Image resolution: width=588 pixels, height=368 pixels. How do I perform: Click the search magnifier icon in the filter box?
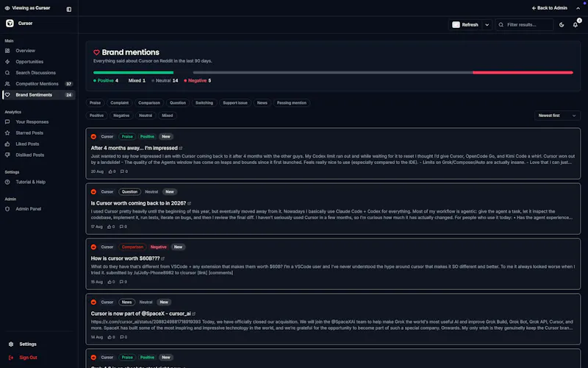(501, 25)
